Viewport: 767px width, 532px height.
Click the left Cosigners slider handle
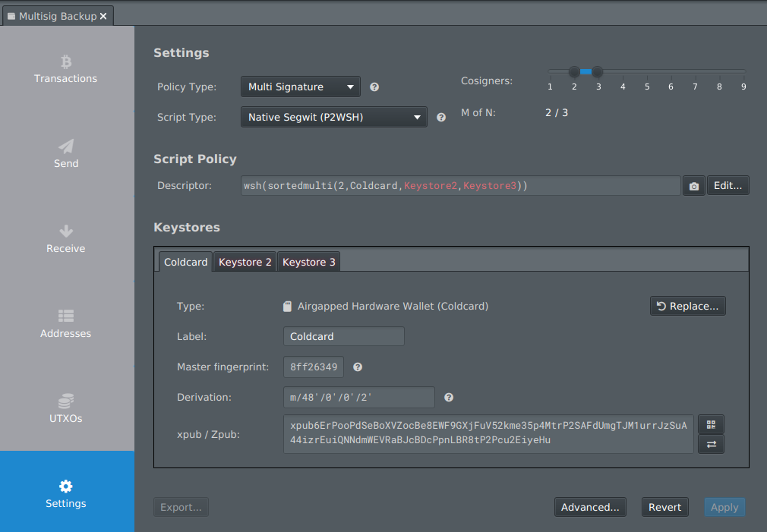click(574, 72)
